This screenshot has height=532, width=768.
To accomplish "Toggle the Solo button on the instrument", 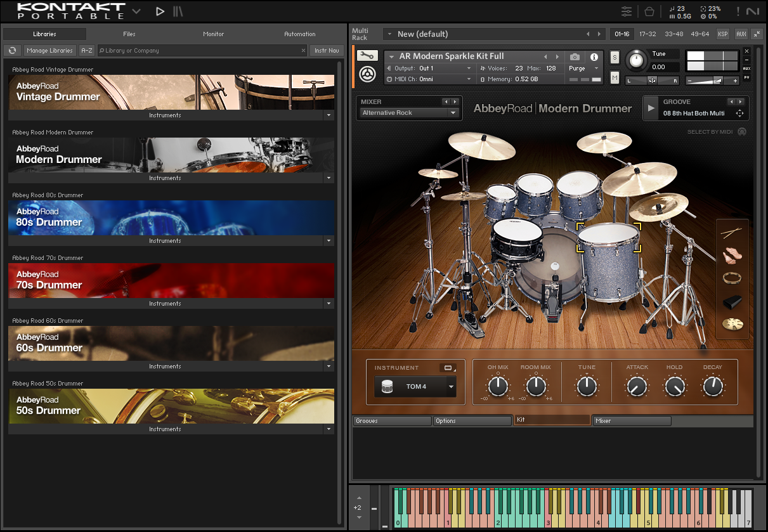I will [x=615, y=58].
